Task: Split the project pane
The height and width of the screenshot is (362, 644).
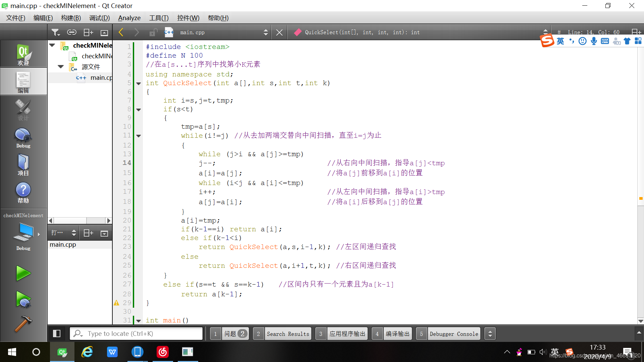Action: tap(88, 33)
